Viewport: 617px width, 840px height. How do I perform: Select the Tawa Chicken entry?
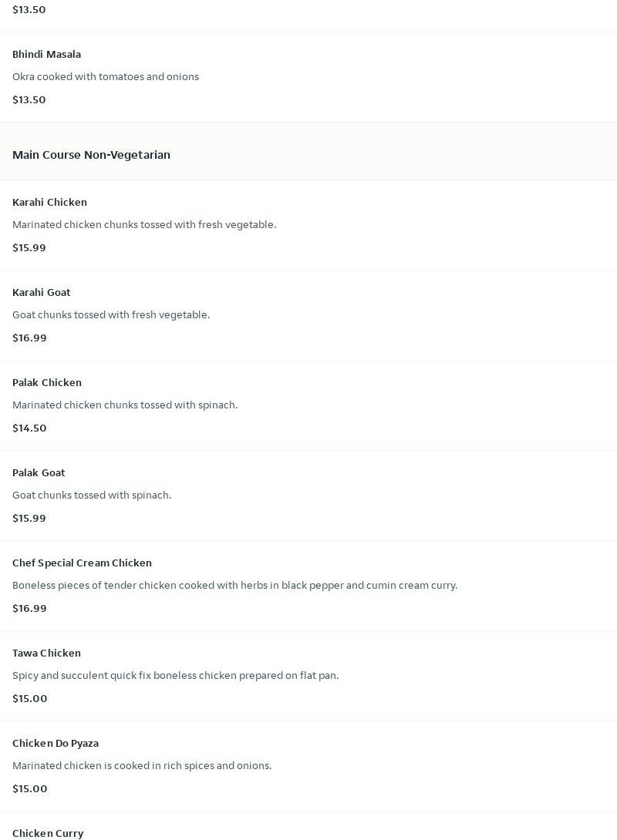[x=46, y=653]
